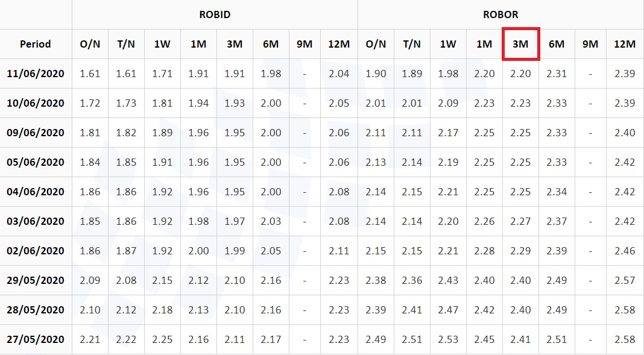Click the ROBID 6M column header

(271, 44)
